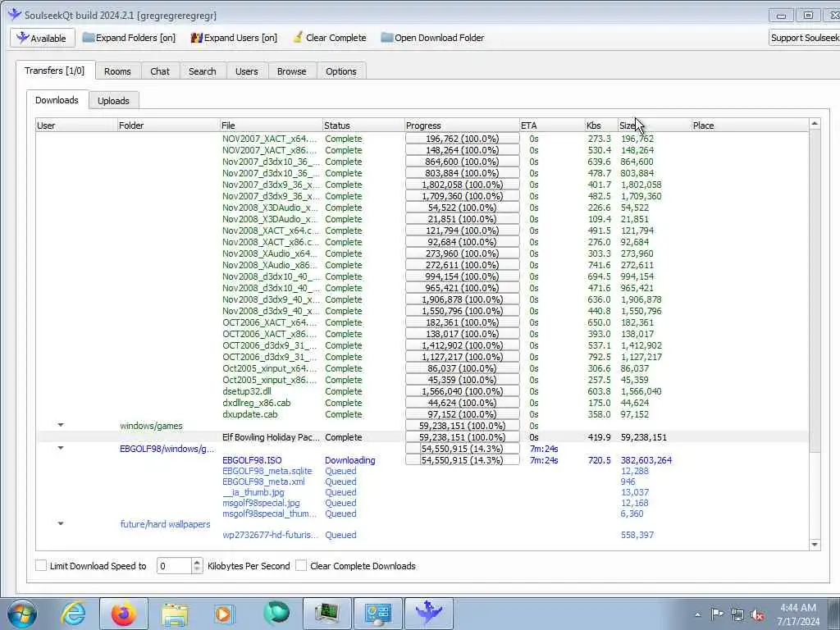Open Windows Explorer file manager
The width and height of the screenshot is (840, 630).
click(x=175, y=614)
